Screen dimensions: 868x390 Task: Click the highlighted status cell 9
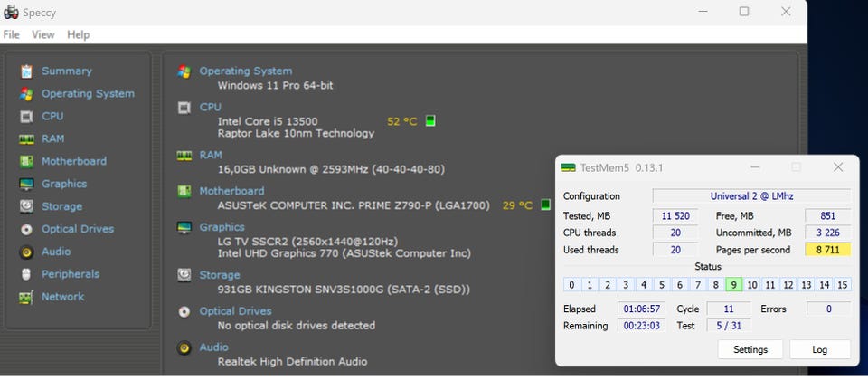coord(733,285)
